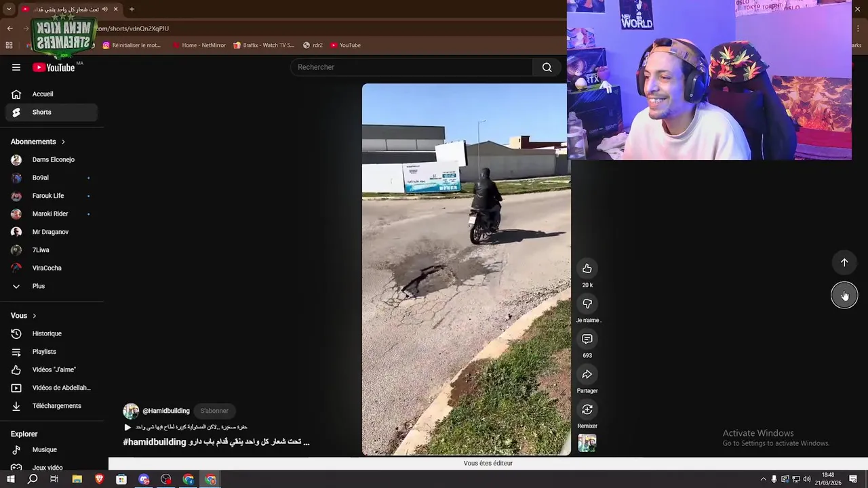
Task: Open Réinitialiser le mot bookmark
Action: 132,45
